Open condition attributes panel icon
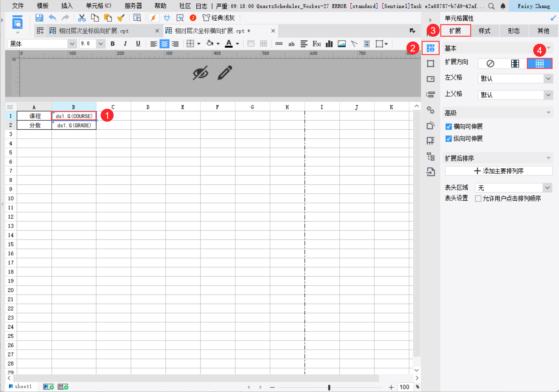This screenshot has height=392, width=559. point(431,95)
